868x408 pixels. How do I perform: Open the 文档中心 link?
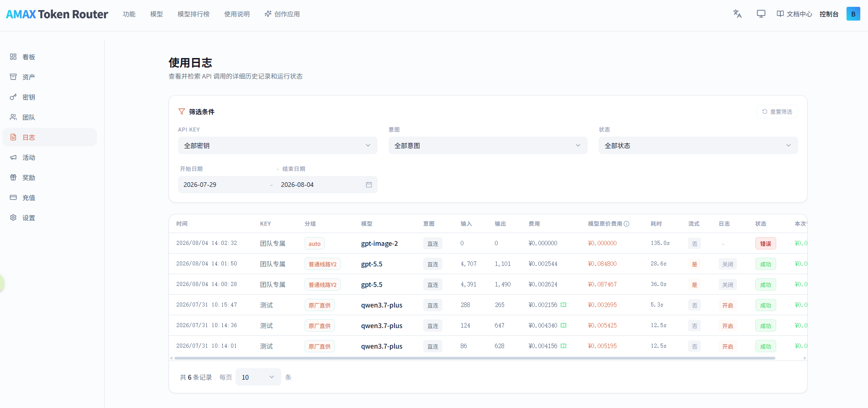point(794,14)
